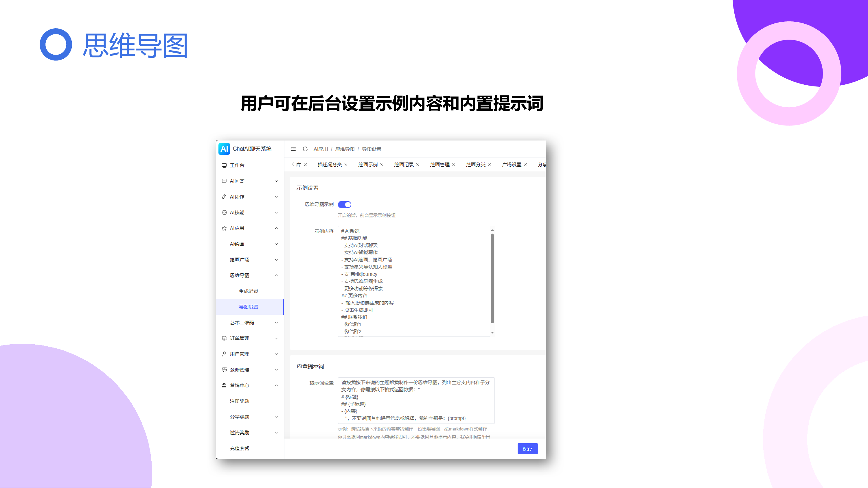Viewport: 868px width, 488px height.
Task: Toggle the 思维导图示例 switch
Action: pyautogui.click(x=344, y=204)
